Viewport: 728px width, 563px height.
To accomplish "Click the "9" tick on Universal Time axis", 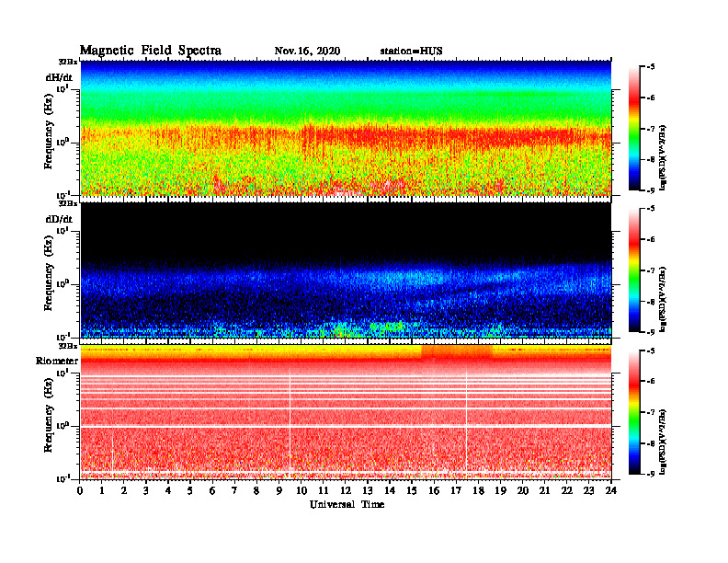I will [279, 491].
